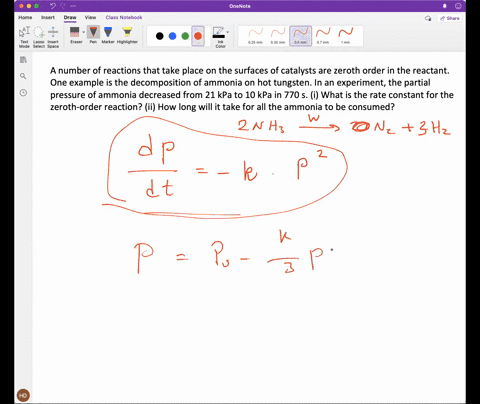The height and width of the screenshot is (404, 480).
Task: Click the Redo arrow in title bar
Action: 64,6
